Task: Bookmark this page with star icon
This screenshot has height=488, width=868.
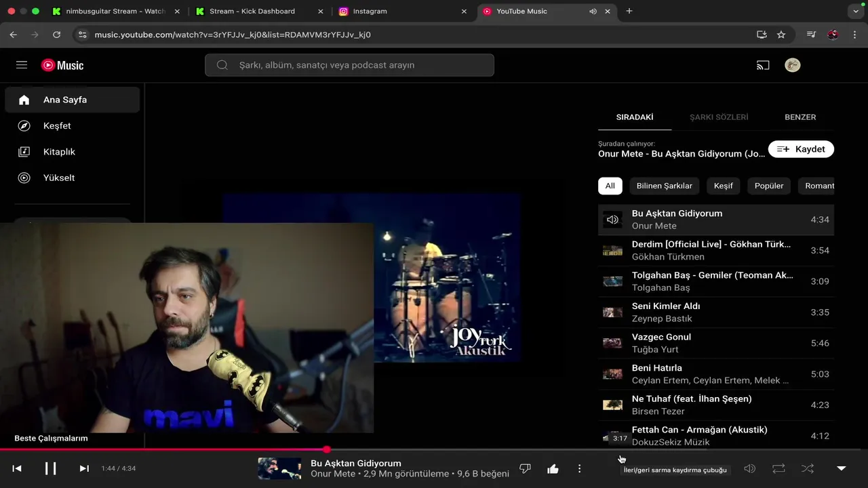Action: [x=781, y=35]
